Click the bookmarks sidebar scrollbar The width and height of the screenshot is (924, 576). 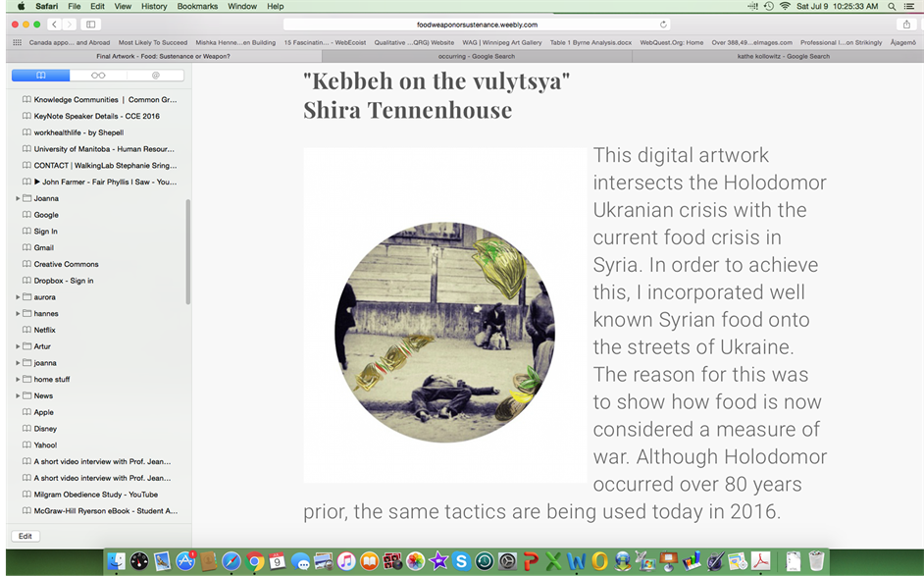tap(188, 252)
